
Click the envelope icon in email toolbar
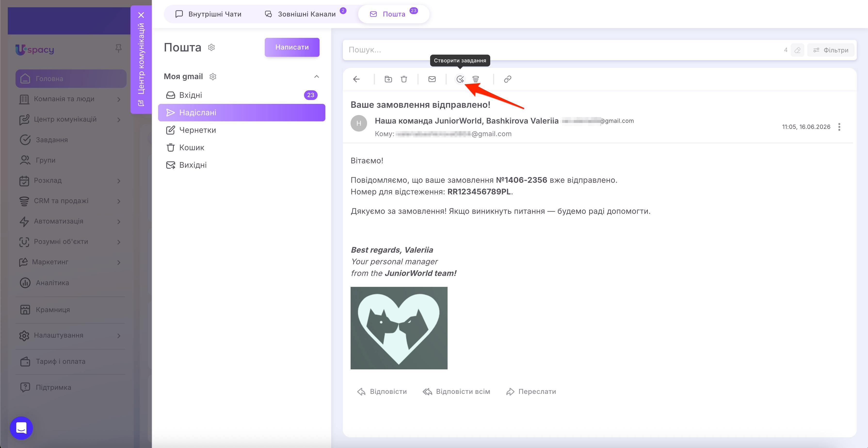point(432,79)
